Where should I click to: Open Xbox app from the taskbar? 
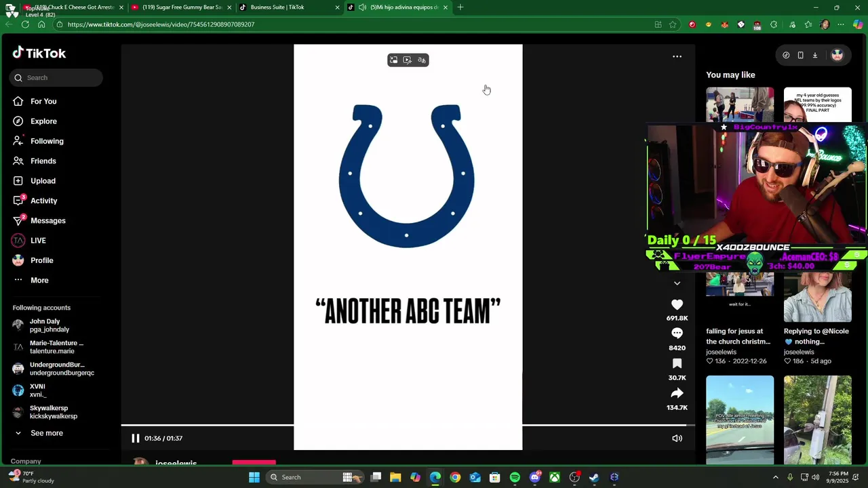pos(555,477)
